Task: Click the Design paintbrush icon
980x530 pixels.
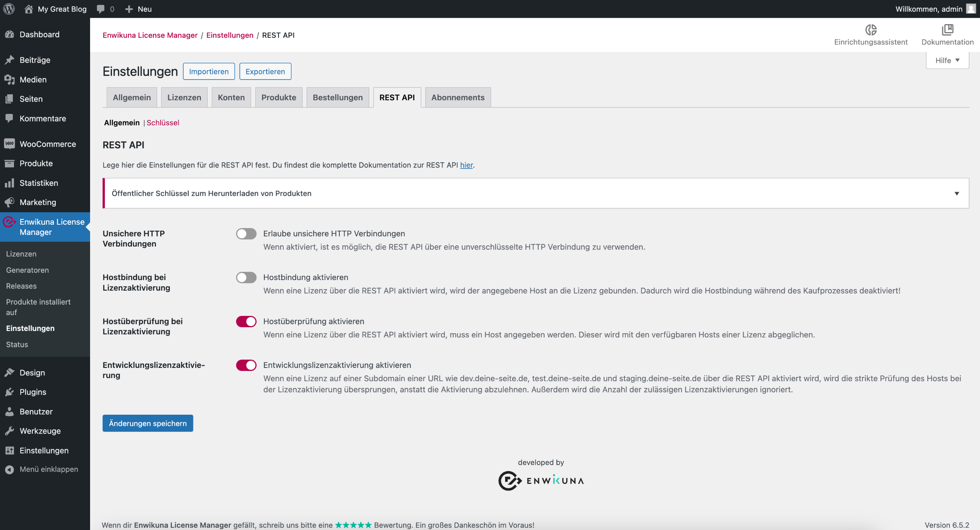Action: (9, 372)
